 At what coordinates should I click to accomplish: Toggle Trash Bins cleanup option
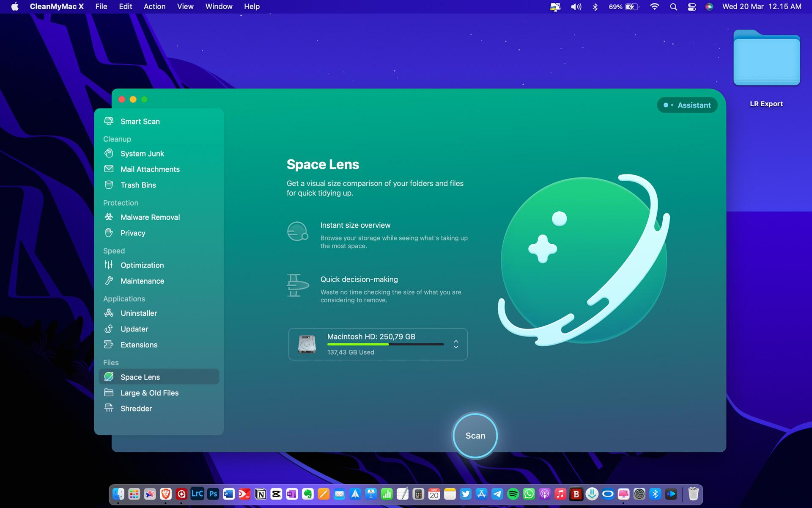[x=138, y=184]
